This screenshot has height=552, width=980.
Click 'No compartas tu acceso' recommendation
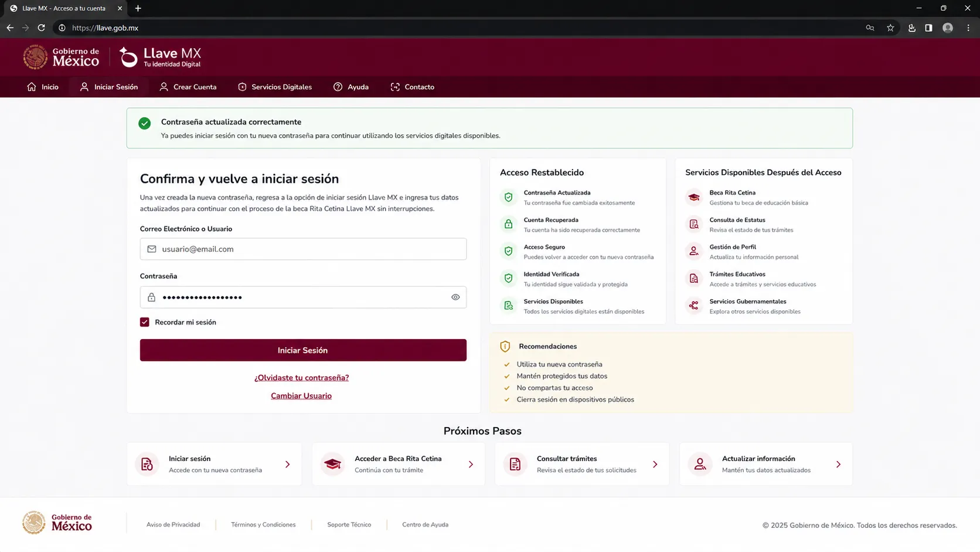(x=555, y=388)
